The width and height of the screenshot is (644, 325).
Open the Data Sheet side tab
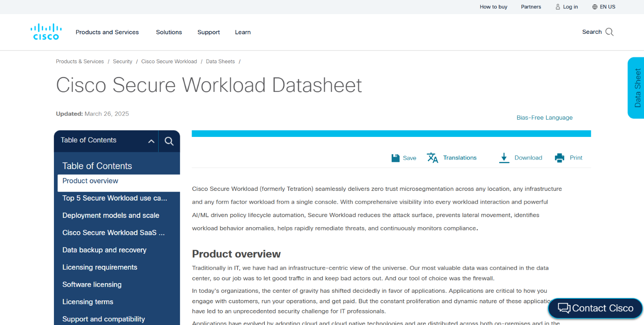[x=636, y=88]
